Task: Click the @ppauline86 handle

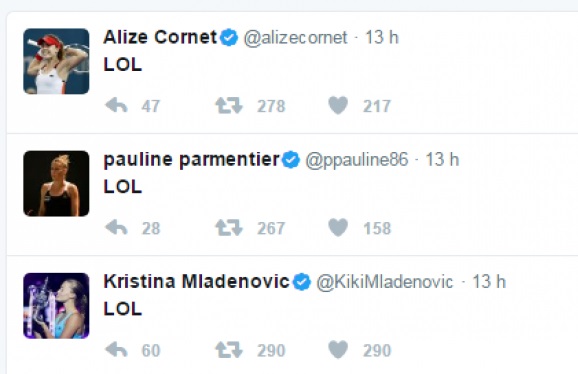Action: pos(357,160)
